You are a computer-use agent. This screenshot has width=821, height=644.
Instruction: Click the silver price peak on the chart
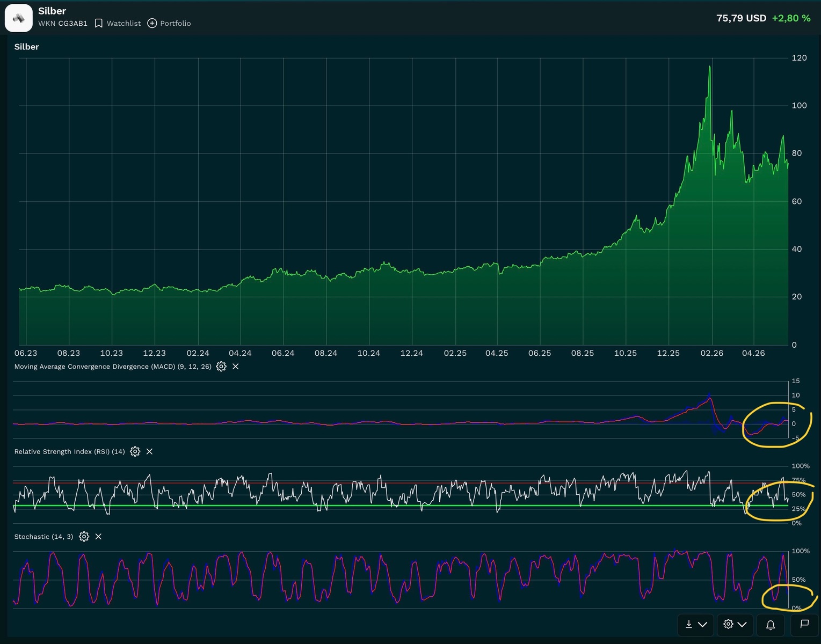point(710,67)
